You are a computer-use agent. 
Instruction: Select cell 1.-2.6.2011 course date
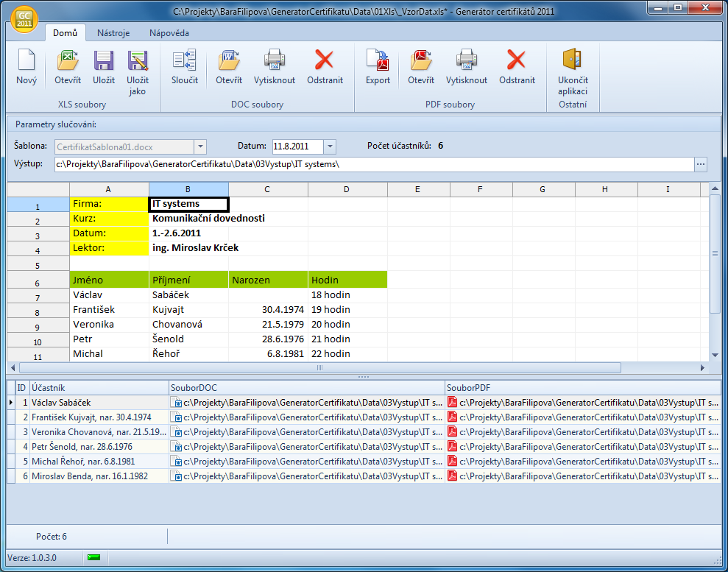tap(188, 233)
